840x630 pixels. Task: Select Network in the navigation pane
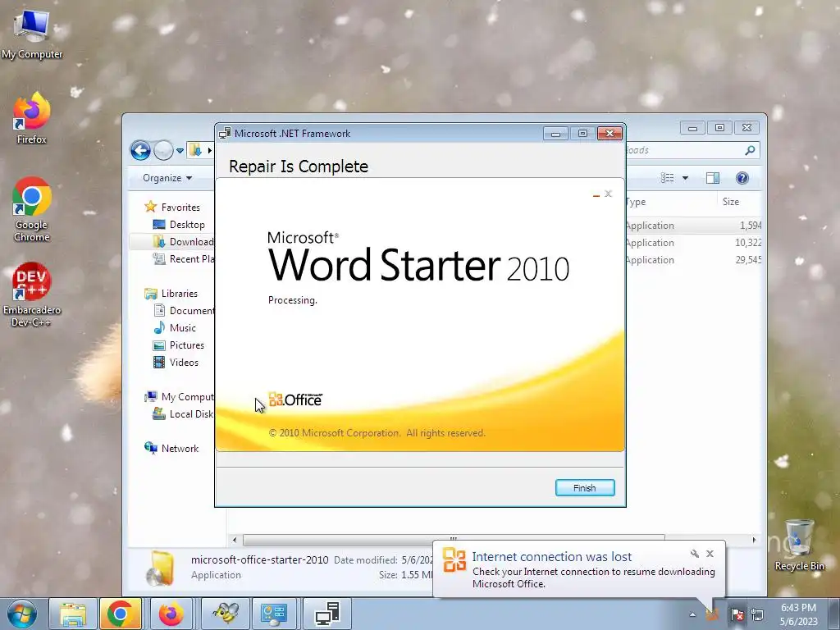pos(180,449)
